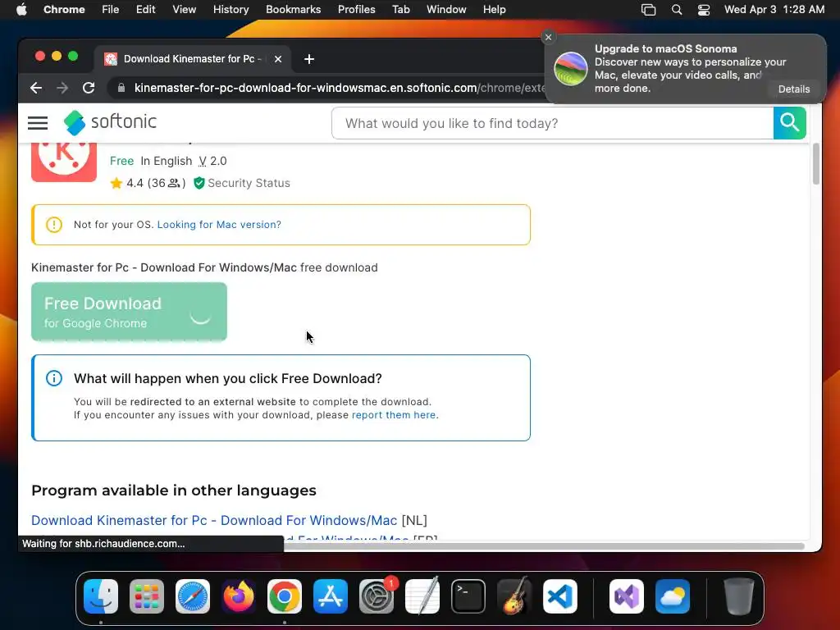Open TextEdit from the dock
The height and width of the screenshot is (630, 840).
422,596
